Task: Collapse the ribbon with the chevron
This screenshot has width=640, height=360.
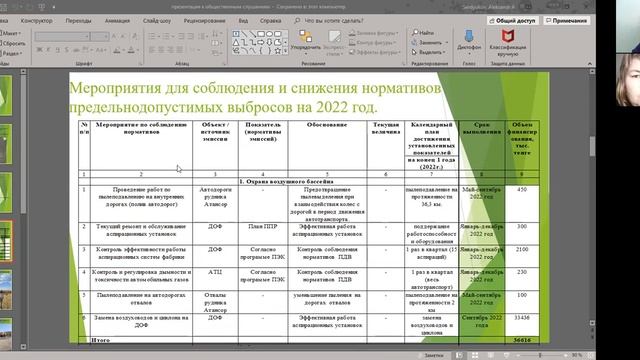Action: 589,64
